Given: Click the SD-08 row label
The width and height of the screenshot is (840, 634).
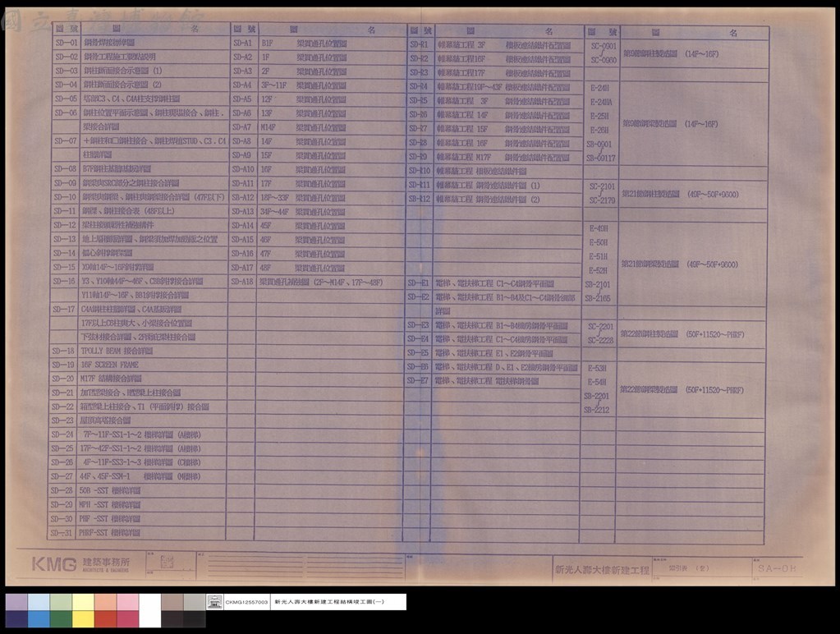Looking at the screenshot, I should click(x=66, y=168).
